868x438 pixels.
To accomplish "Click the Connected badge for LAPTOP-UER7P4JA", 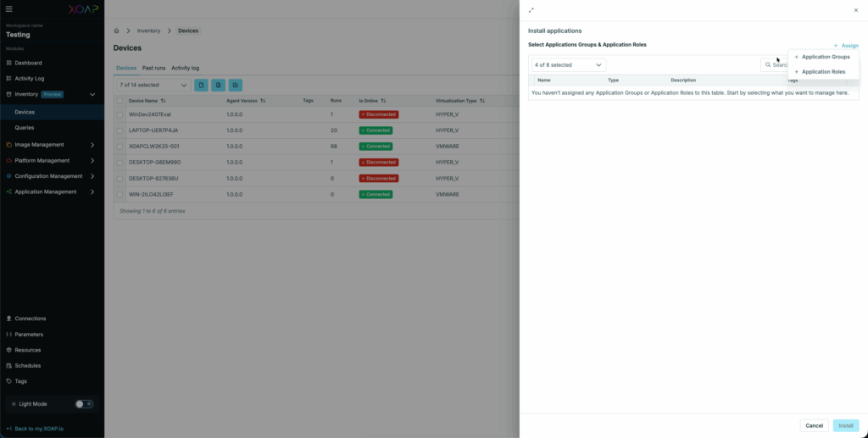I will (x=376, y=130).
